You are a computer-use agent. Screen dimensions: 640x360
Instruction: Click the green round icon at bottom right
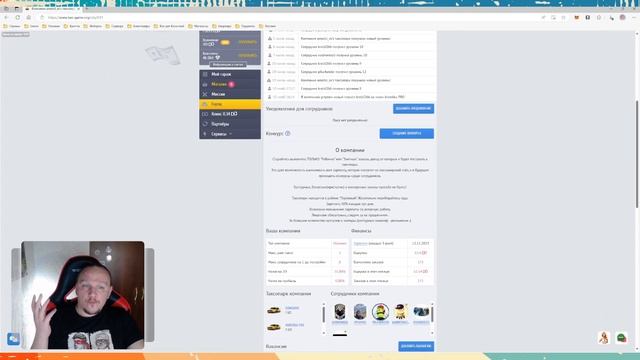click(621, 338)
